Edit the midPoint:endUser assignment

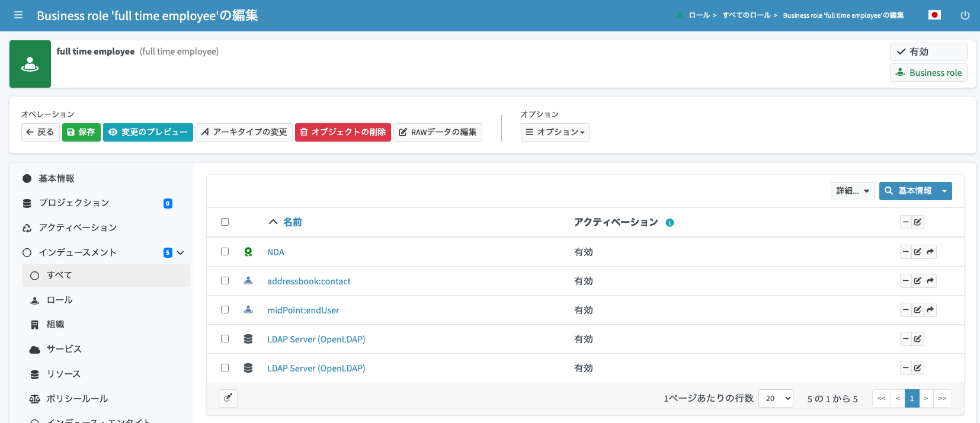918,310
